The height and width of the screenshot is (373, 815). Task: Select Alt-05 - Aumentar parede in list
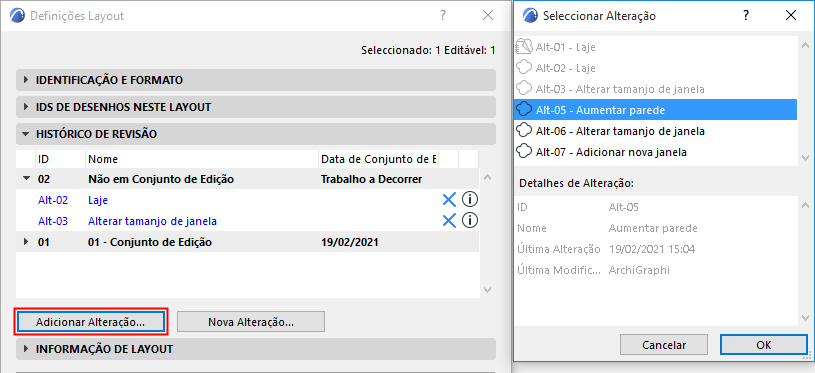[x=655, y=110]
